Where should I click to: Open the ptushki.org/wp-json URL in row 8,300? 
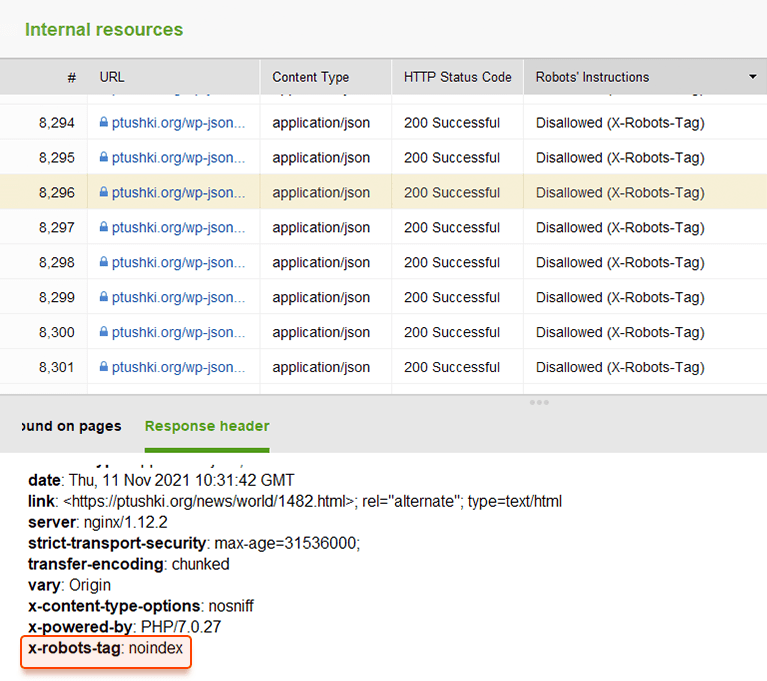click(178, 332)
